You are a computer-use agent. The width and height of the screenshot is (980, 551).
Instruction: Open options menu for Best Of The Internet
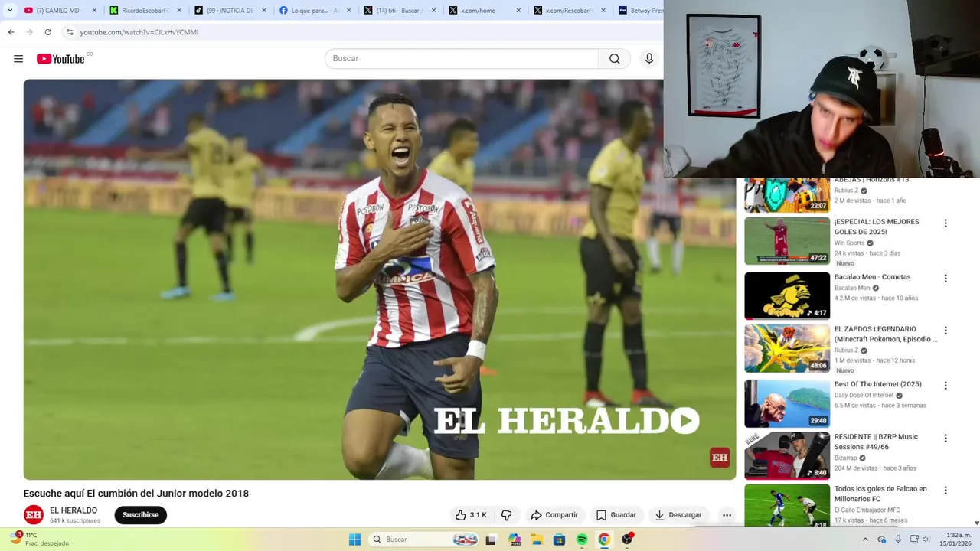point(946,386)
